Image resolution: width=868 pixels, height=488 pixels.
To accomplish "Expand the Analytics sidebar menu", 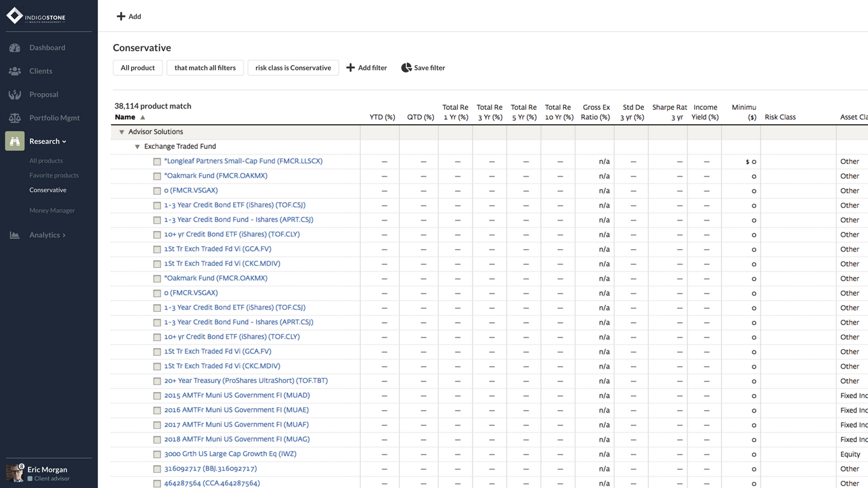I will 47,235.
